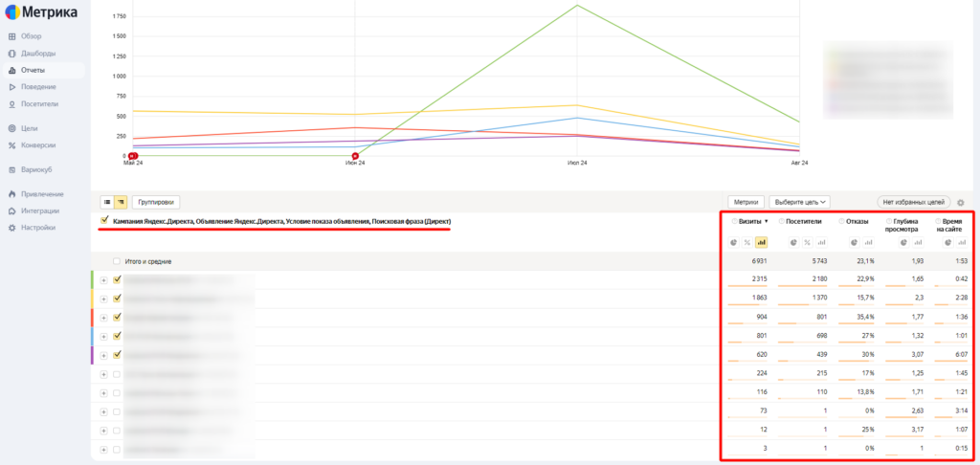The width and height of the screenshot is (980, 465).
Task: Click the Группировки button
Action: (156, 202)
